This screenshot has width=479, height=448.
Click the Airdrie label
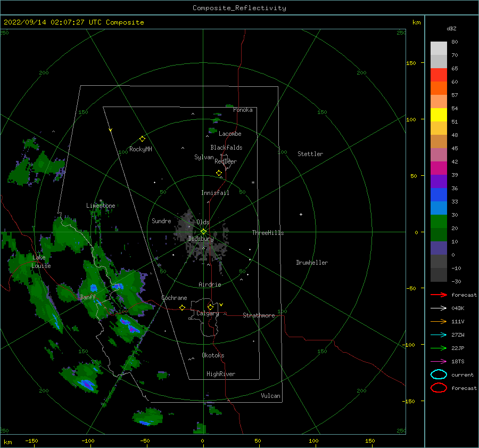coord(210,284)
